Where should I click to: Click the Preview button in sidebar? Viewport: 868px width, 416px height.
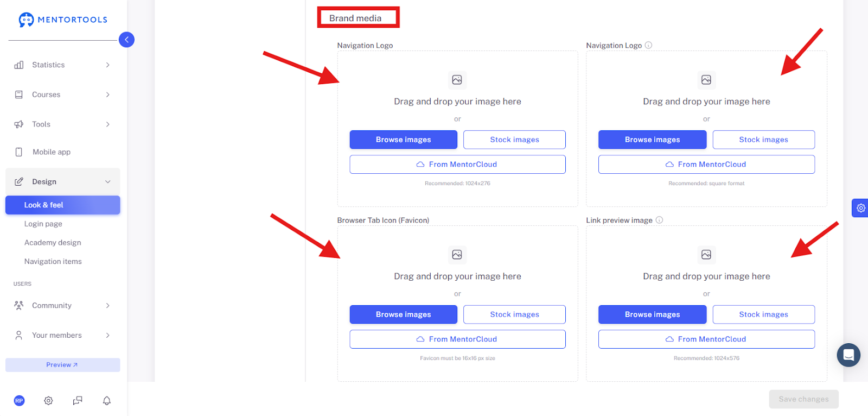63,365
